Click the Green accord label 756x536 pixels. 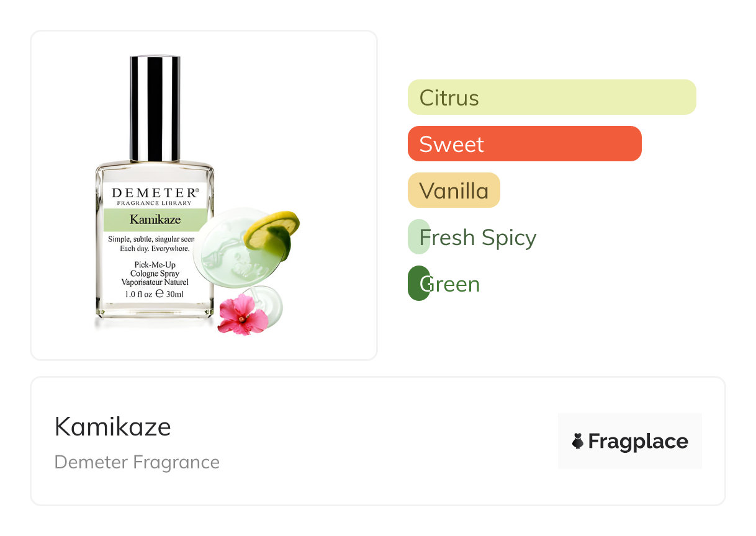(x=450, y=284)
